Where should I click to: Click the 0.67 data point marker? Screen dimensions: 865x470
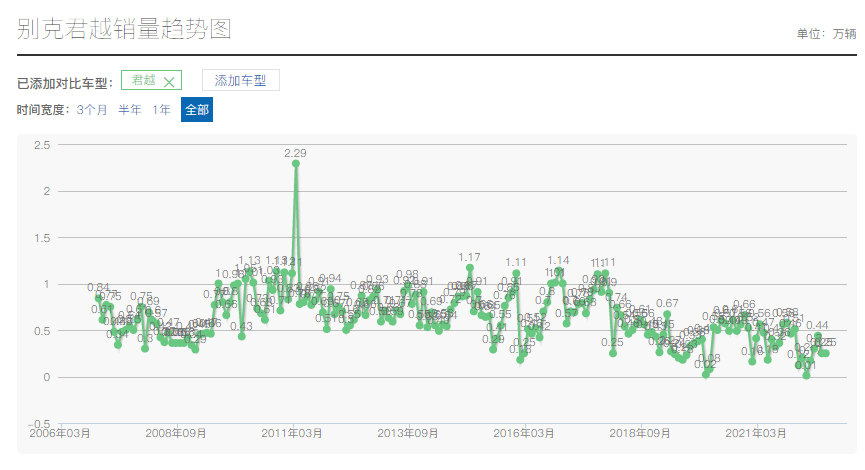pos(667,314)
